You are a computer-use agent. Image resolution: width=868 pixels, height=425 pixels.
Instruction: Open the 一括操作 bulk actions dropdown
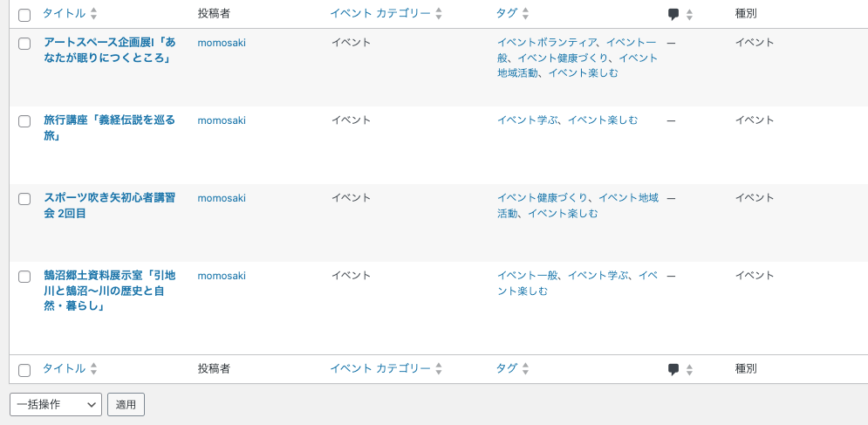(x=56, y=404)
